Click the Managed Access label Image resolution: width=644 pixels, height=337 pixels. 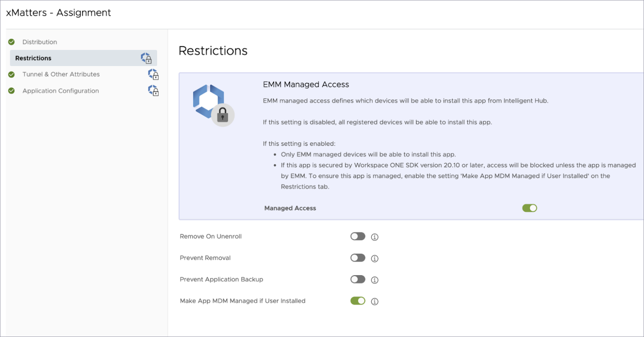tap(290, 208)
